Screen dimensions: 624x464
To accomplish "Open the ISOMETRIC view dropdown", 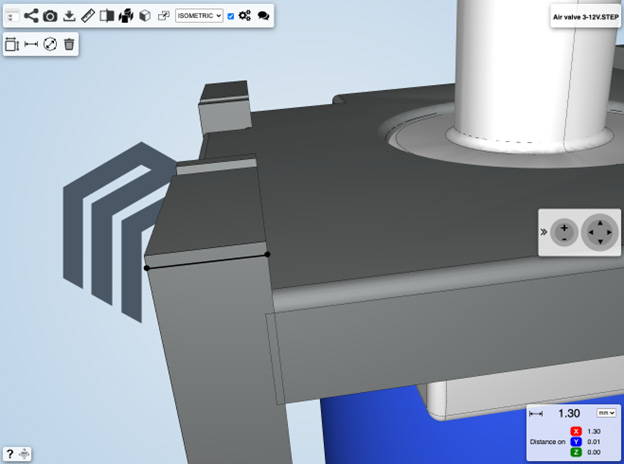I will 198,16.
